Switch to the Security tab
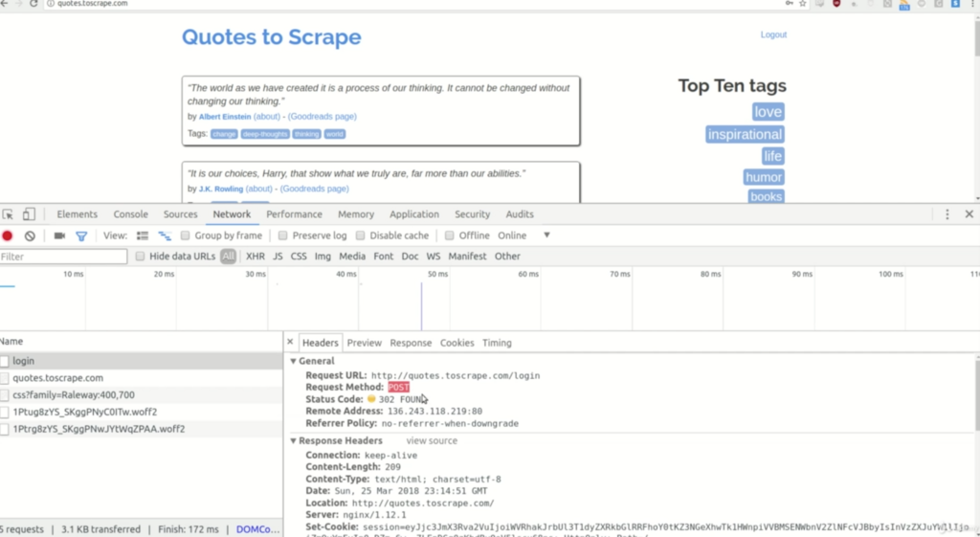Viewport: 980px width, 537px height. 472,214
